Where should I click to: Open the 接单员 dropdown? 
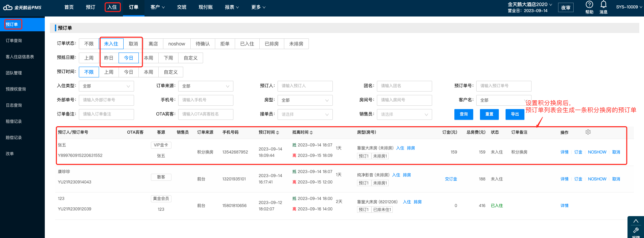coord(305,114)
